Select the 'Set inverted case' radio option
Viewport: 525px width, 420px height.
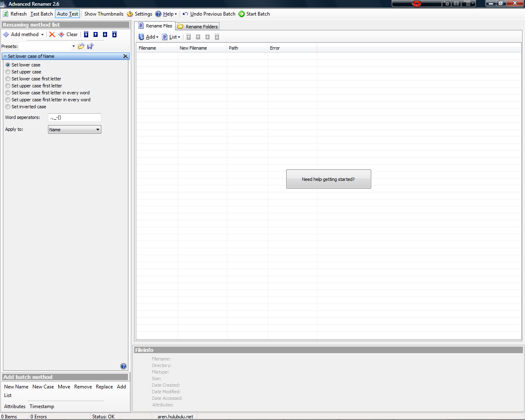click(8, 107)
